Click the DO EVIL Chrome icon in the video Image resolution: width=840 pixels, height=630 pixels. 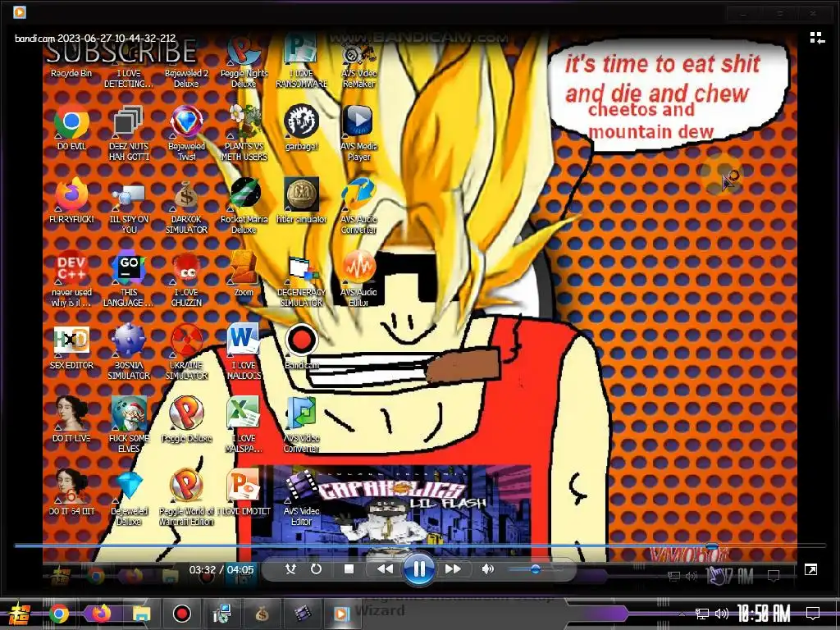click(x=71, y=127)
